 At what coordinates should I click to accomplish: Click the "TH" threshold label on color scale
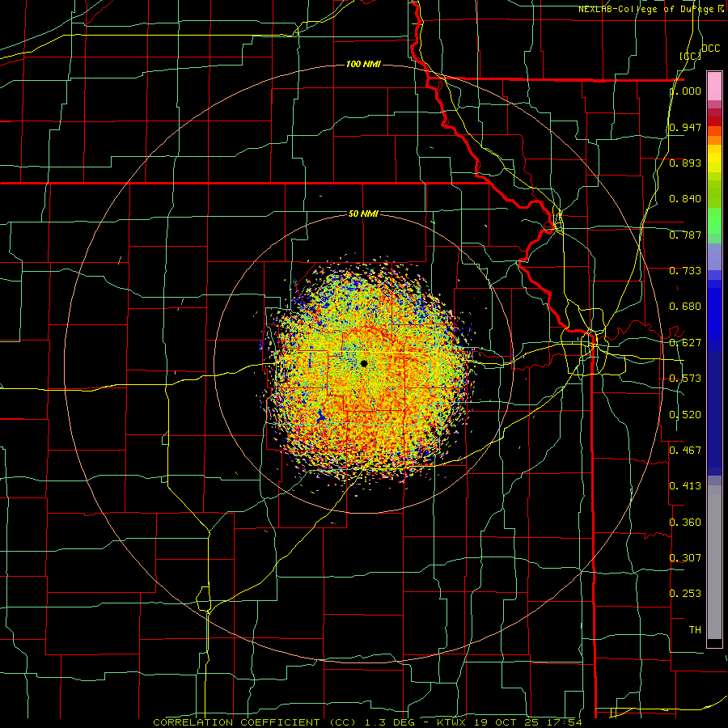(695, 630)
